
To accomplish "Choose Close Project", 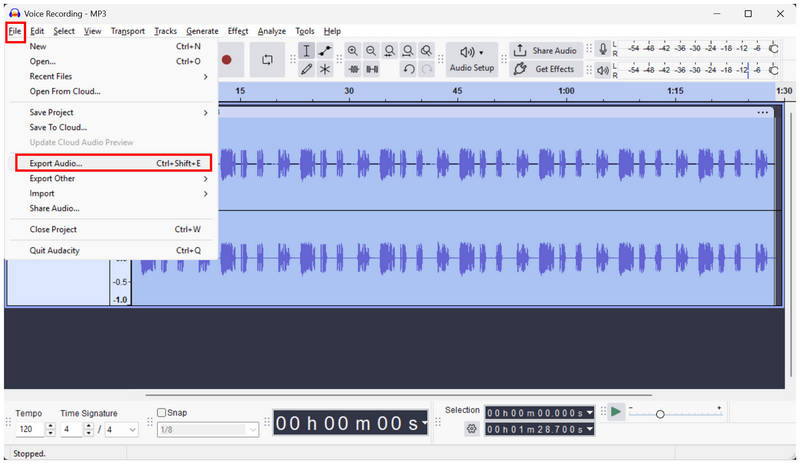I will point(113,230).
